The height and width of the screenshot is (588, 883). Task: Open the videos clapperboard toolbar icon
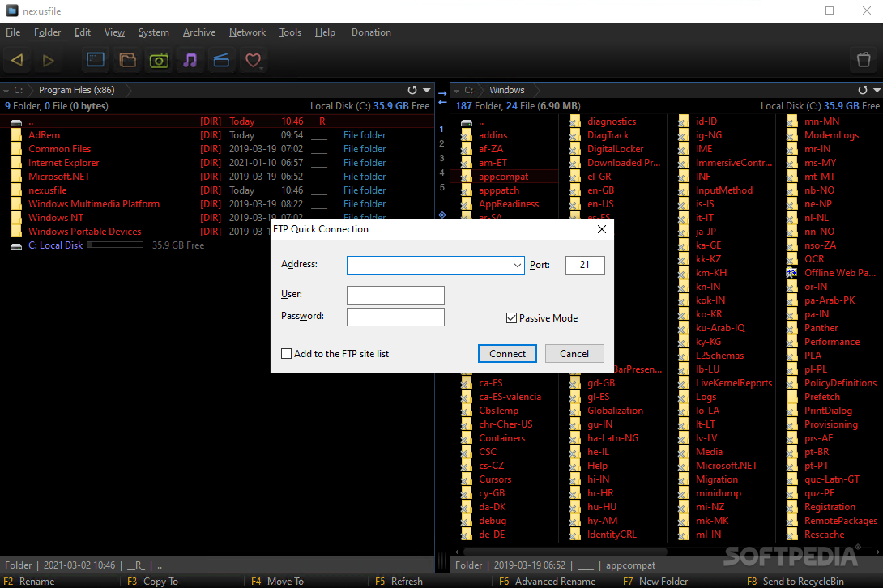[221, 60]
